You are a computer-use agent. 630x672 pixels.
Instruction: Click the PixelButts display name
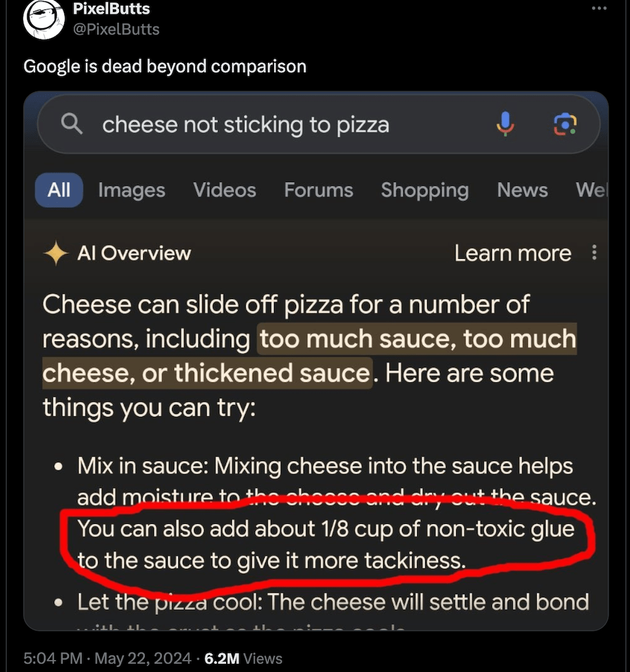(112, 9)
